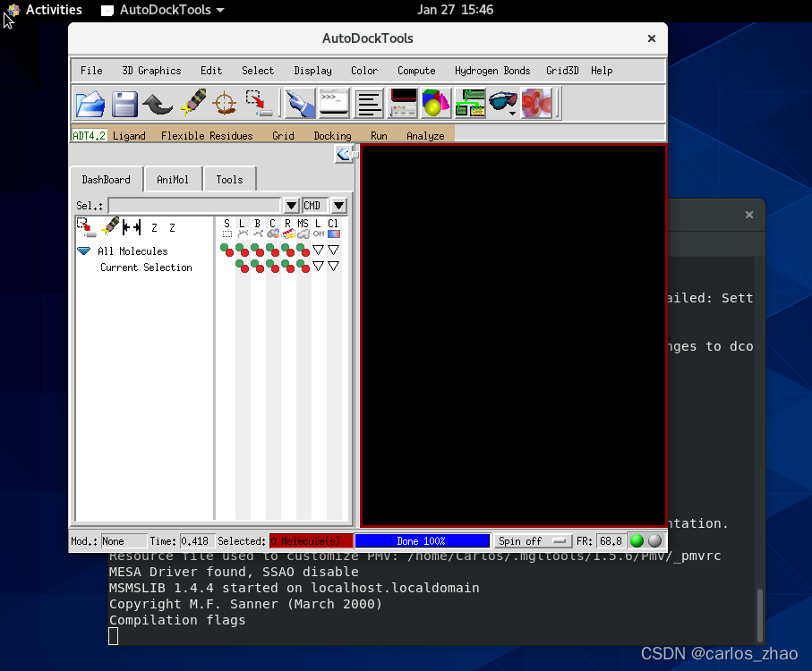Viewport: 812px width, 671px height.
Task: Click the red and black screen settings icon
Action: tap(403, 103)
